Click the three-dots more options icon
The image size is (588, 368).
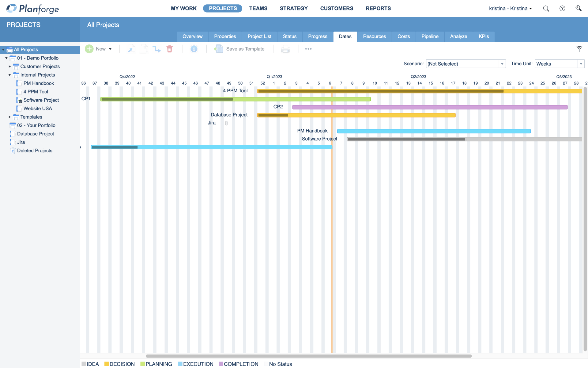point(308,49)
